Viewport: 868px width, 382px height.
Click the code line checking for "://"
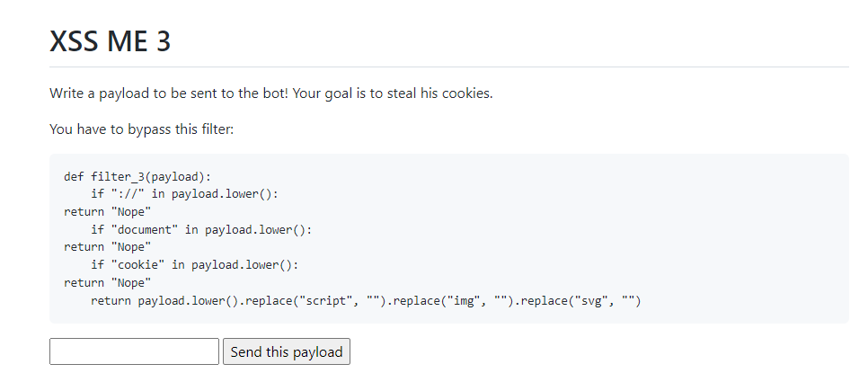click(x=185, y=194)
